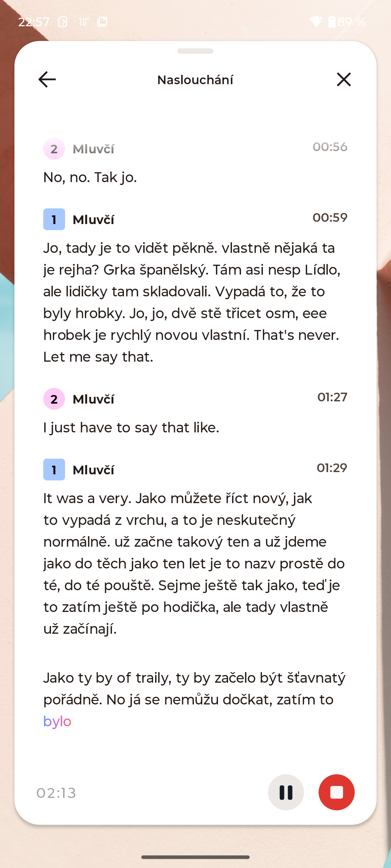The width and height of the screenshot is (391, 868).
Task: Select the 00:56 timestamp
Action: point(329,147)
